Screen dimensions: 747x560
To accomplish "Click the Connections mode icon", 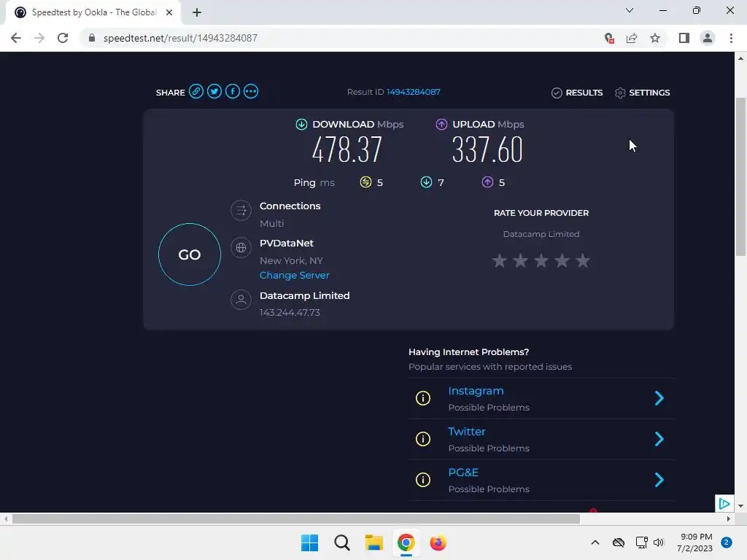I will click(241, 210).
